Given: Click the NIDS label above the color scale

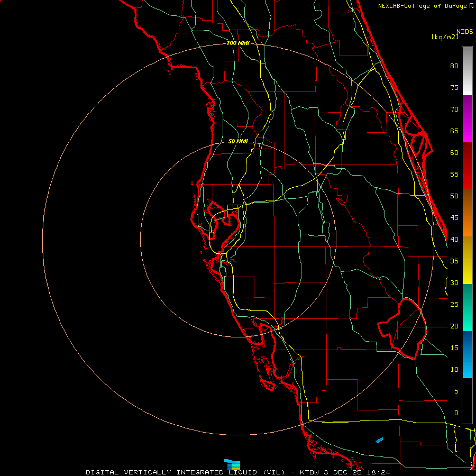Looking at the screenshot, I should (464, 32).
